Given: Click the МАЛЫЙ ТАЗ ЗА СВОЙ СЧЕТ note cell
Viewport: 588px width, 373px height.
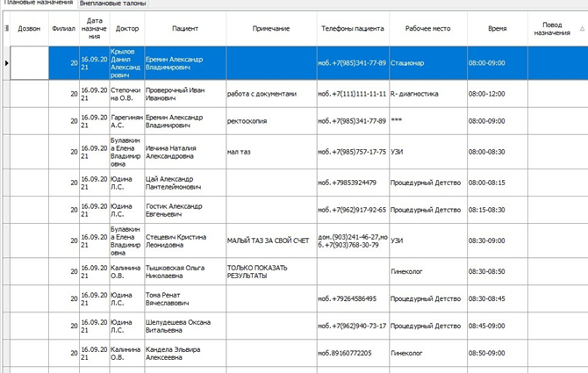Looking at the screenshot, I should [270, 240].
